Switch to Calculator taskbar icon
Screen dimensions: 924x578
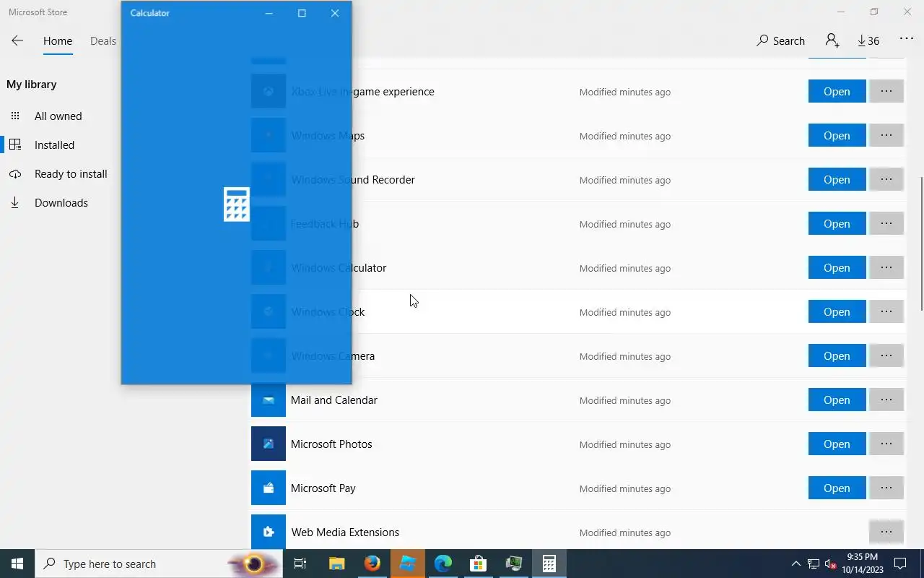point(549,564)
